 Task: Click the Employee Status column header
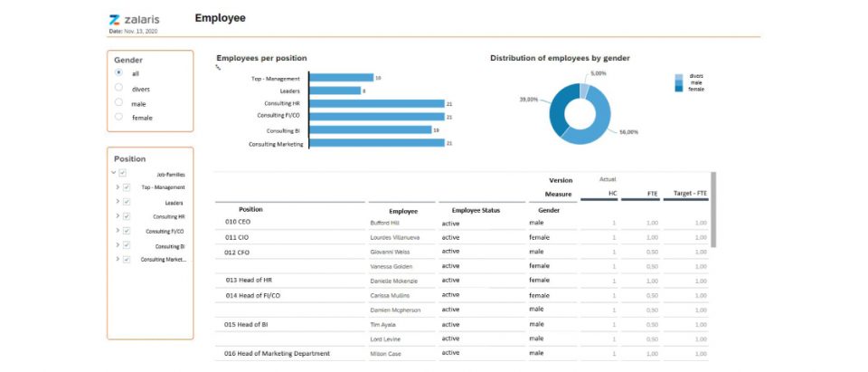point(476,211)
